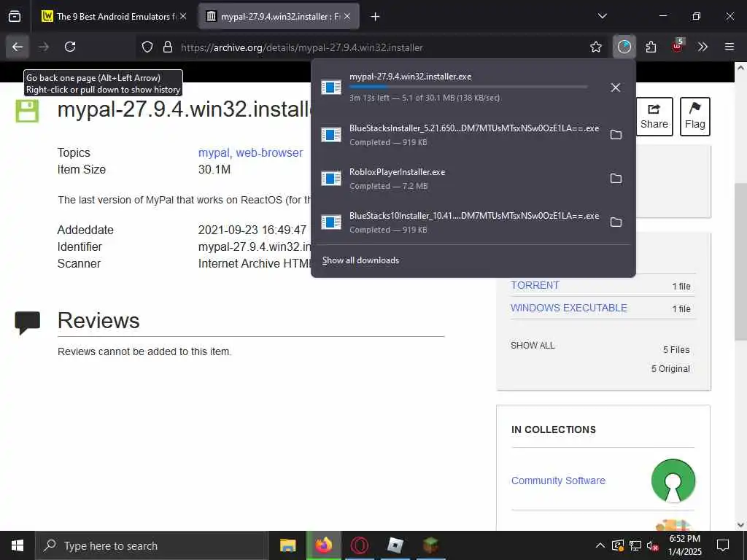Click the mypal download progress bar

point(468,87)
